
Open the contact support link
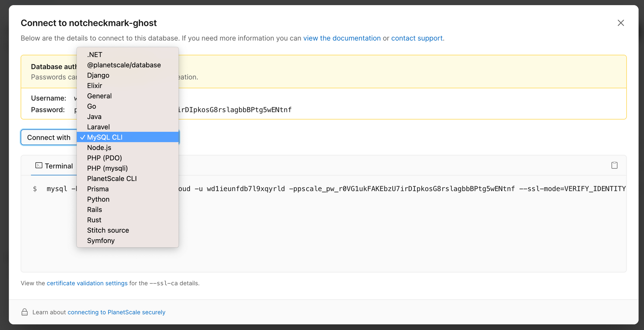tap(417, 38)
